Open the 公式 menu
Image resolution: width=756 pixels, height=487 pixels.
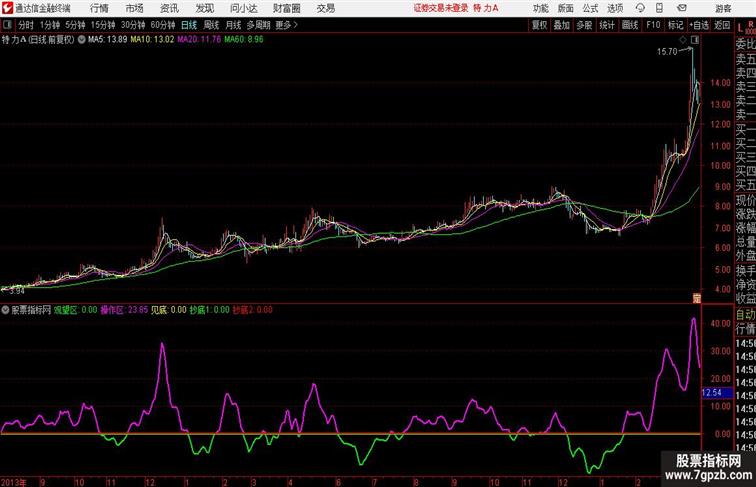pyautogui.click(x=590, y=8)
